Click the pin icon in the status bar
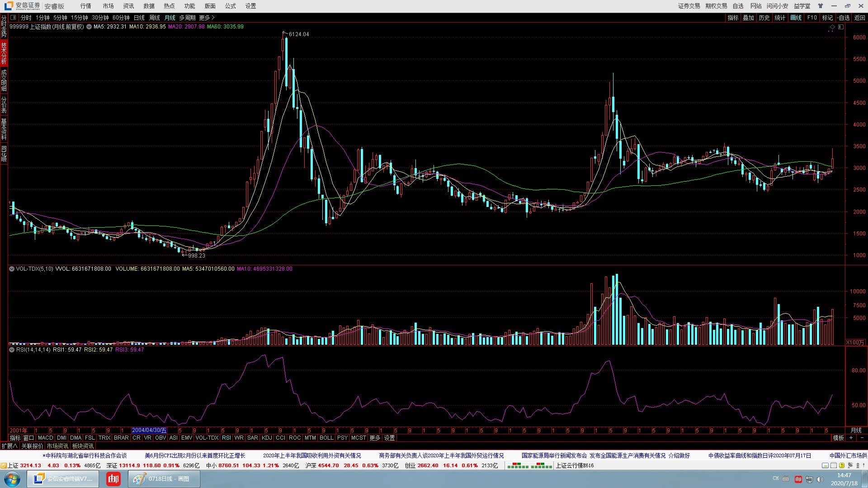 [x=850, y=465]
